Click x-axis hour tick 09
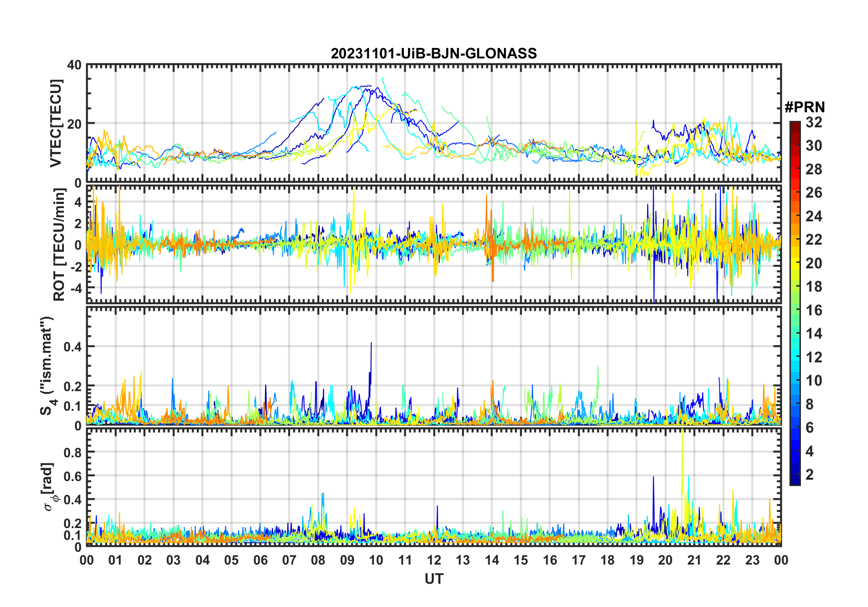 click(x=347, y=560)
